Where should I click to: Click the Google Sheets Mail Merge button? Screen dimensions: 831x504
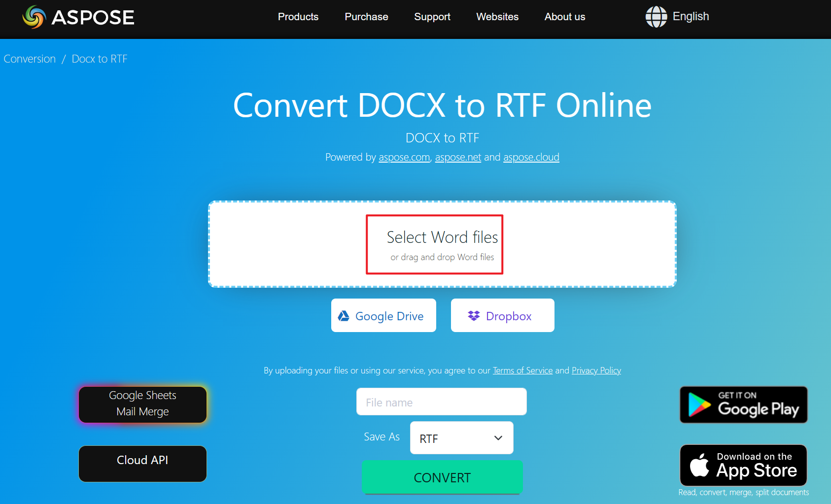point(142,404)
